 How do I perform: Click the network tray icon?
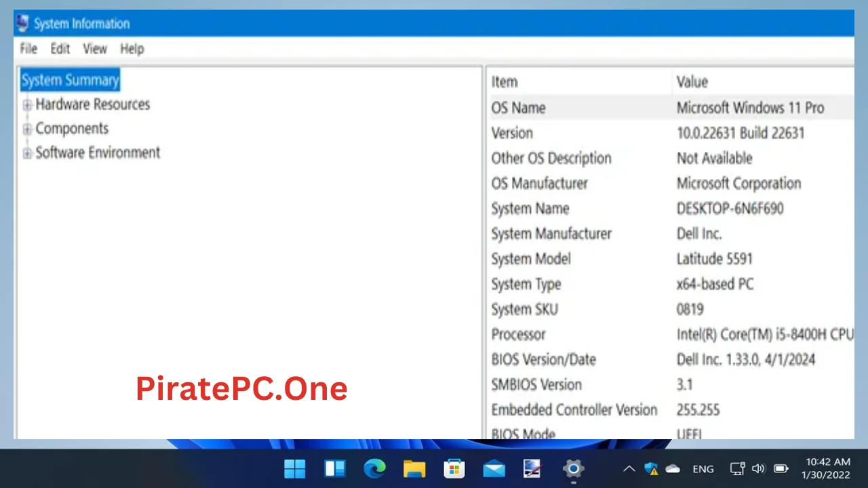(x=738, y=468)
